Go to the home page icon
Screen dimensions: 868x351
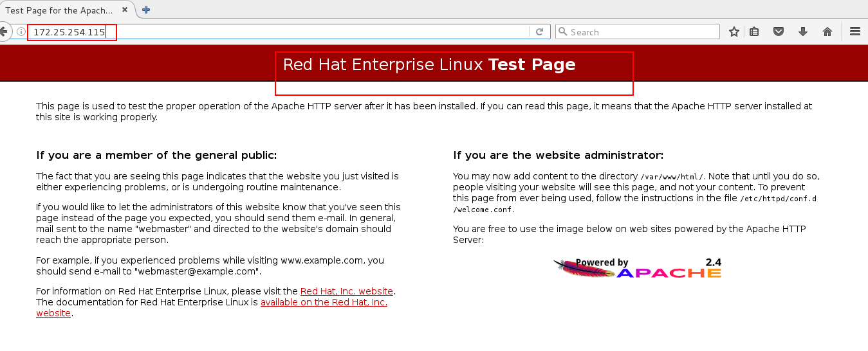pyautogui.click(x=827, y=32)
